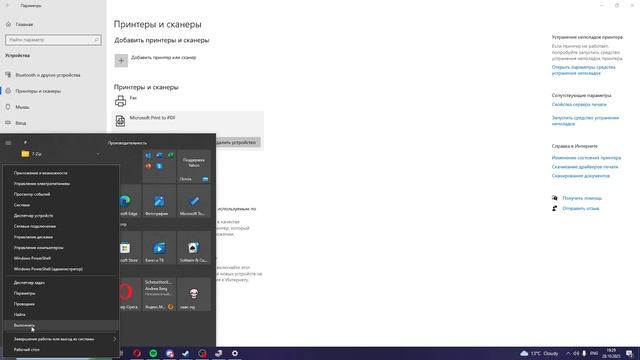
Task: Click Получить помощь link
Action: pyautogui.click(x=582, y=198)
